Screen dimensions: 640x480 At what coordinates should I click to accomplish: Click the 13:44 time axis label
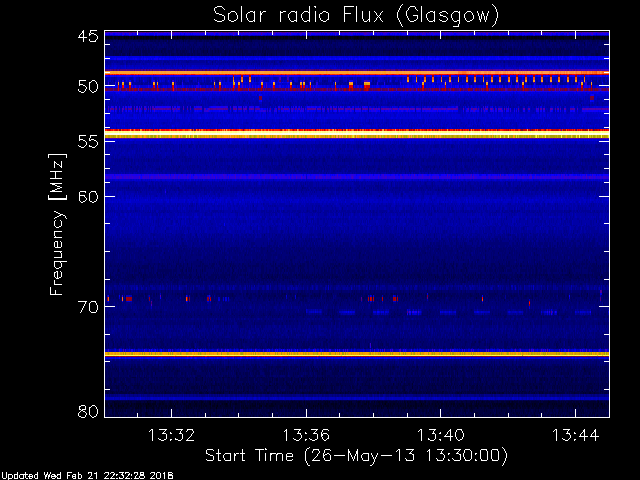point(576,435)
